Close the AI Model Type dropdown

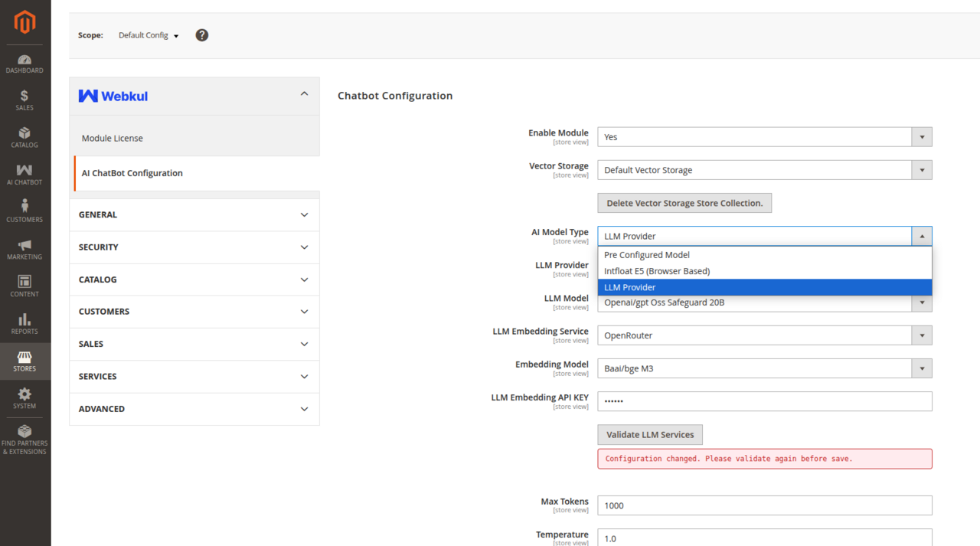(x=765, y=236)
